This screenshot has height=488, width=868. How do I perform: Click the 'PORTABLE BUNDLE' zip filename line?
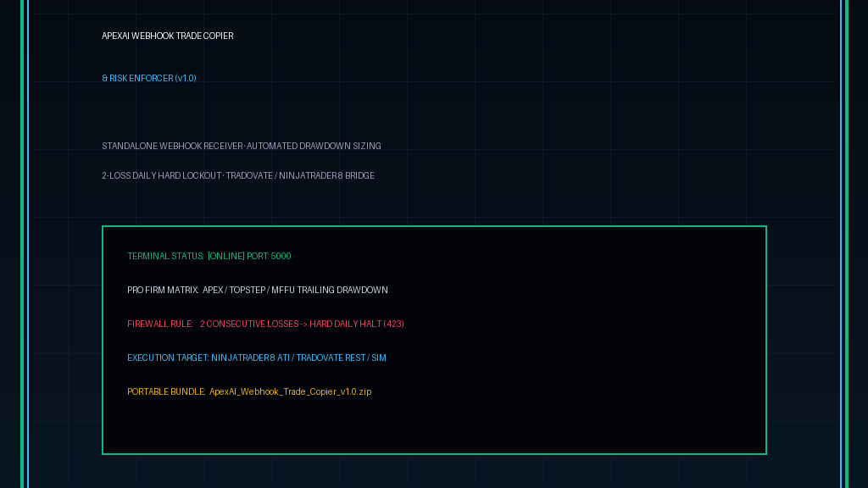(x=249, y=391)
